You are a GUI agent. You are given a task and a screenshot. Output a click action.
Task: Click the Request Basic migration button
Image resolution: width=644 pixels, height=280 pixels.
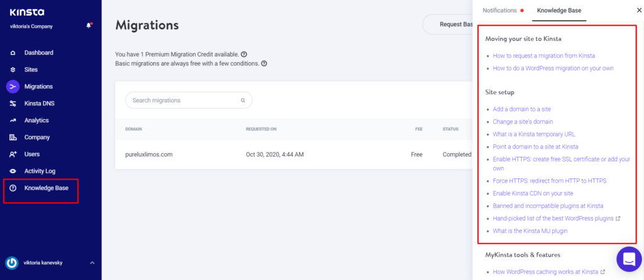click(448, 24)
